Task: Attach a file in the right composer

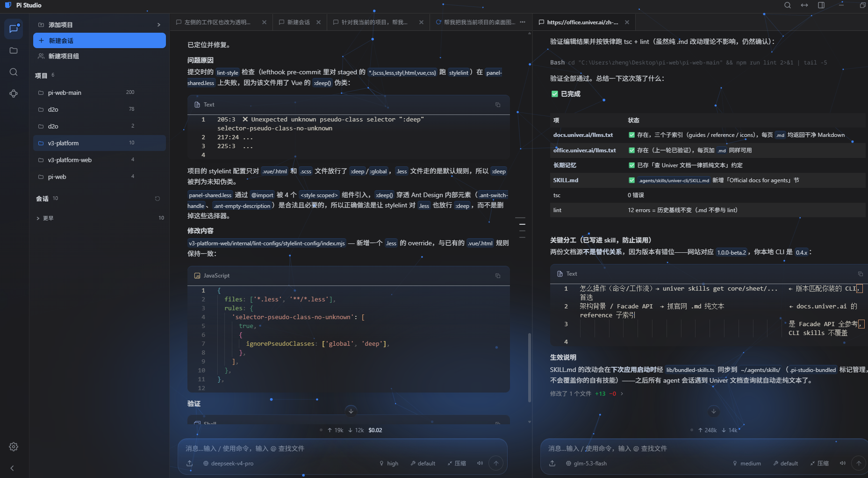Action: coord(552,464)
